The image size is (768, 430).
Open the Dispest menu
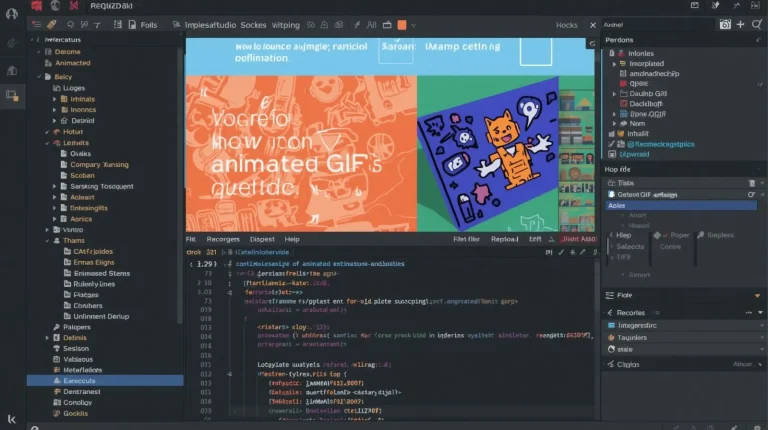tap(262, 239)
